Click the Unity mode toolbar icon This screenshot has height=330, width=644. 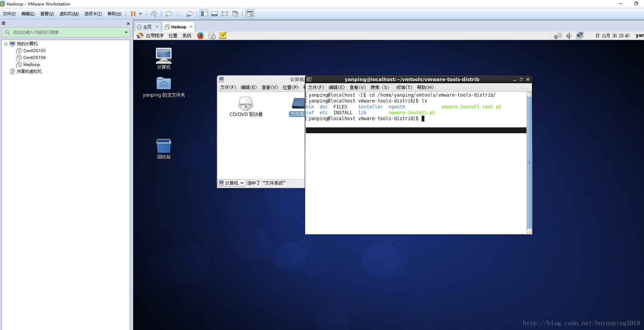(x=235, y=14)
